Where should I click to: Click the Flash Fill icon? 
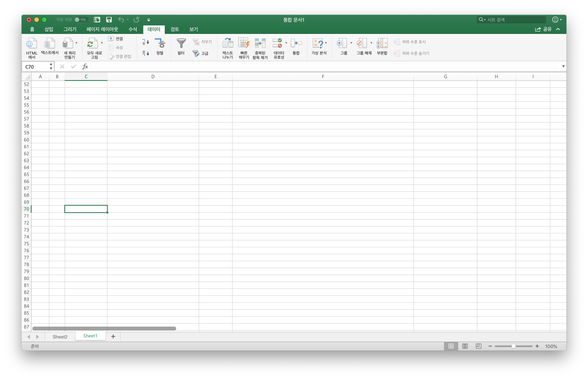(244, 44)
